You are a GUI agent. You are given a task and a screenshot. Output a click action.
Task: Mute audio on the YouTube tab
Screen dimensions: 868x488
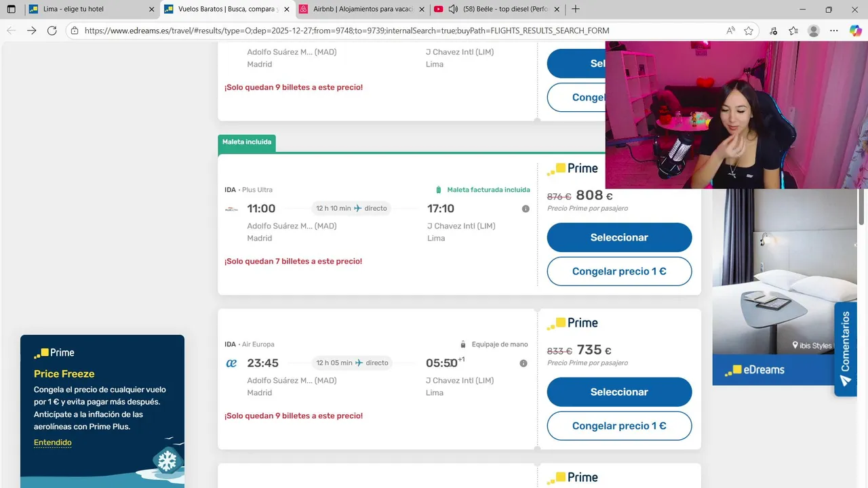[453, 9]
